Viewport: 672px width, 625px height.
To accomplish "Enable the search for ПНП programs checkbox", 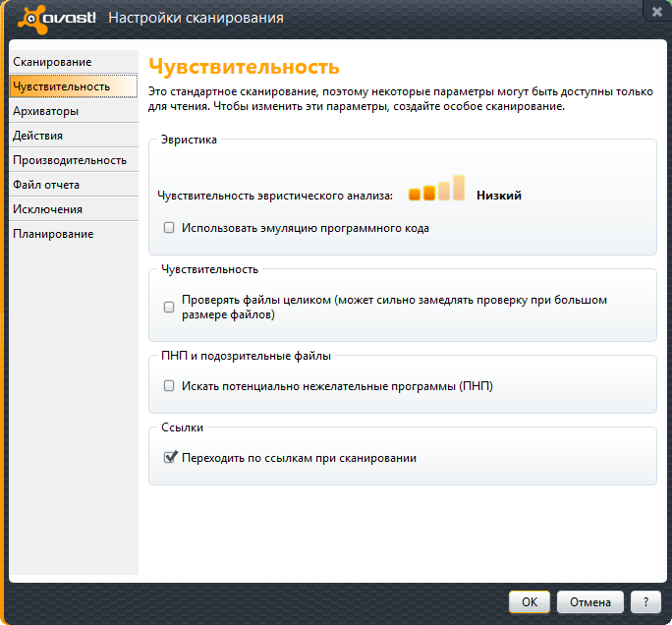I will click(169, 386).
